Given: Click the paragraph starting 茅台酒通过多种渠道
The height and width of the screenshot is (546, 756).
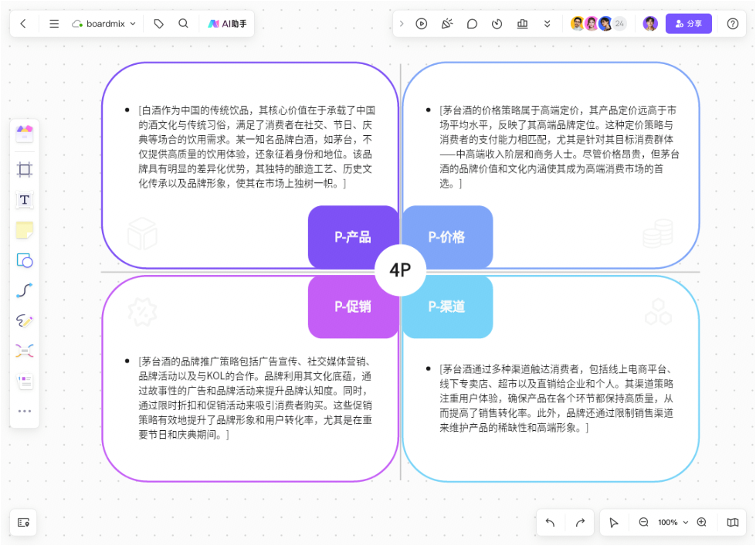Looking at the screenshot, I should [x=557, y=398].
